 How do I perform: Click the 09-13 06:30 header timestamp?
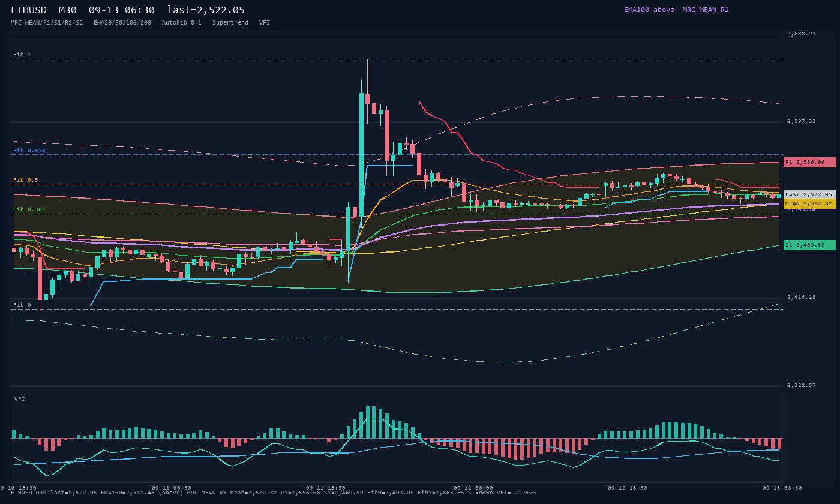click(x=122, y=10)
